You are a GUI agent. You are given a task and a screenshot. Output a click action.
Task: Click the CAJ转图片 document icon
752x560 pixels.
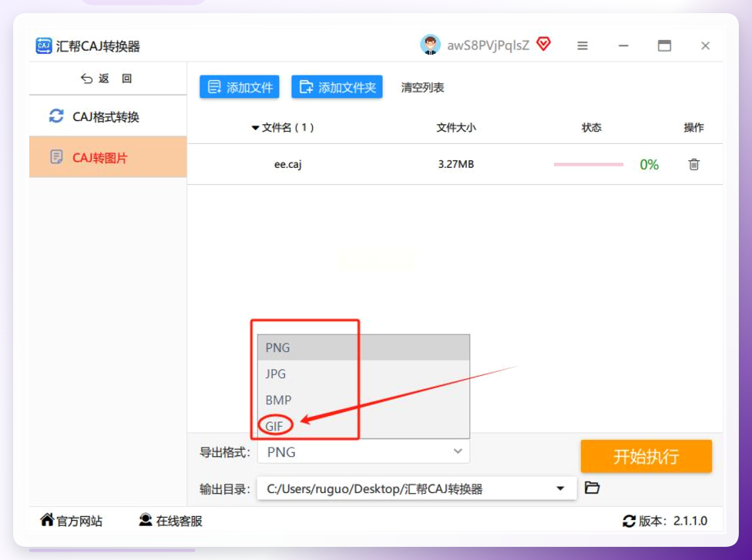click(56, 157)
